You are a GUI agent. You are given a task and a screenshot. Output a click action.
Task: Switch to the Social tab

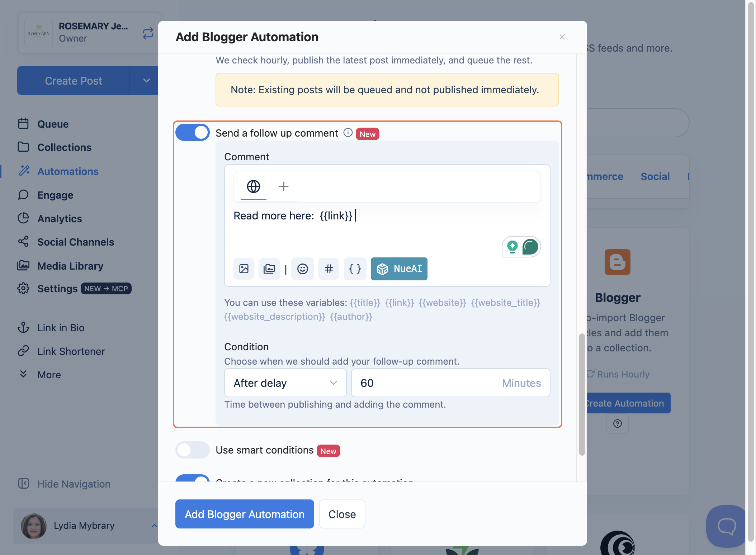tap(655, 176)
